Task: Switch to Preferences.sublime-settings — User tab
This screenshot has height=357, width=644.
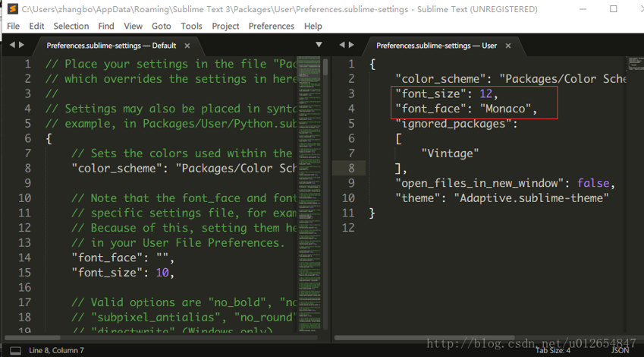Action: 436,46
